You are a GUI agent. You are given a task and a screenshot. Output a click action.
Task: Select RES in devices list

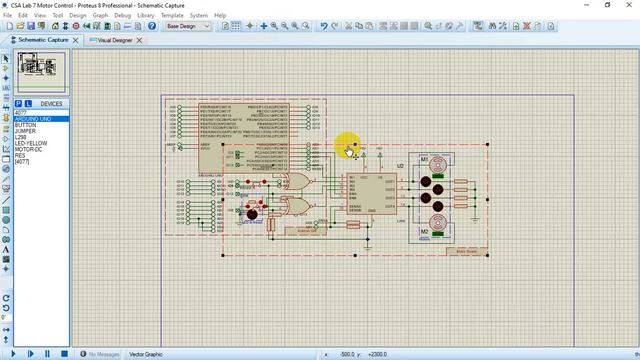(x=41, y=156)
